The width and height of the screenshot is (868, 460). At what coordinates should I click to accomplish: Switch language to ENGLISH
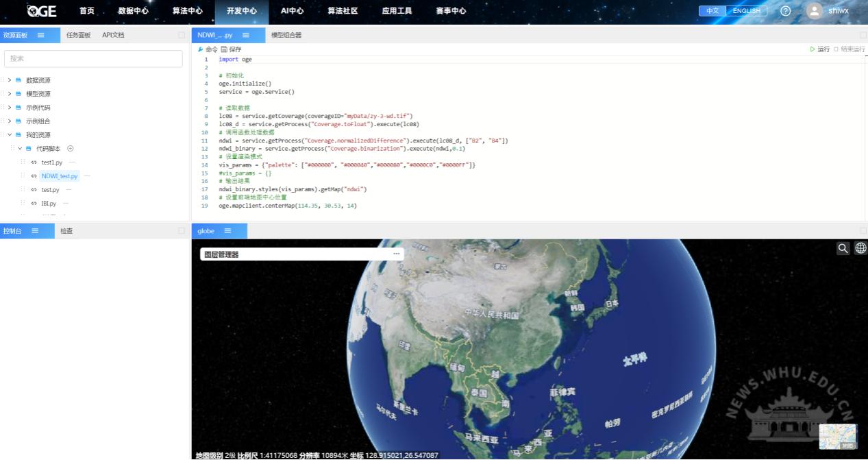(x=747, y=11)
